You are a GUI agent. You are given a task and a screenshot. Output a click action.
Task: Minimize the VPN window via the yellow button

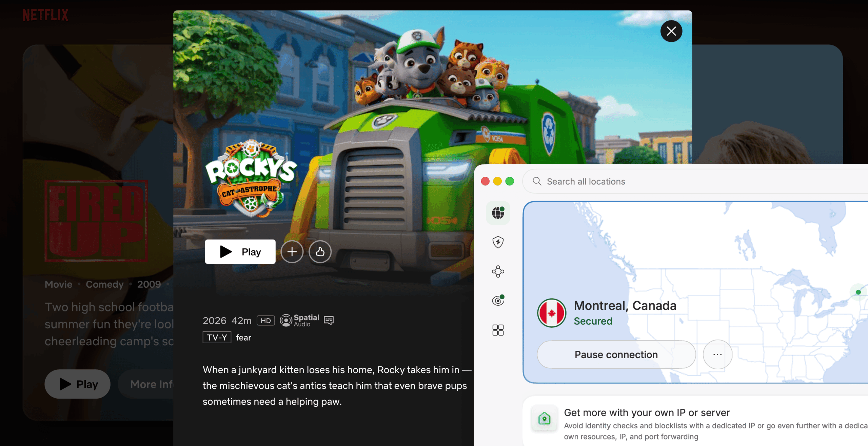(497, 181)
